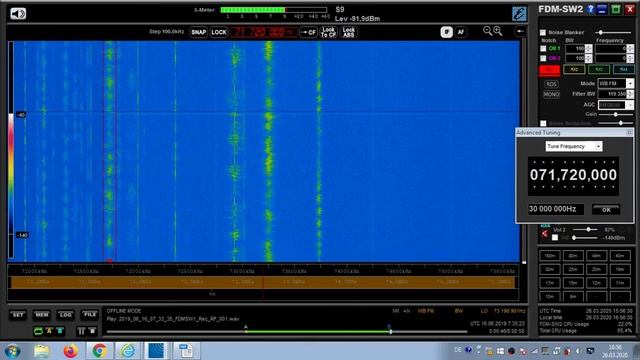
Task: Click the notch 1 Frequency stepper
Action: [631, 49]
